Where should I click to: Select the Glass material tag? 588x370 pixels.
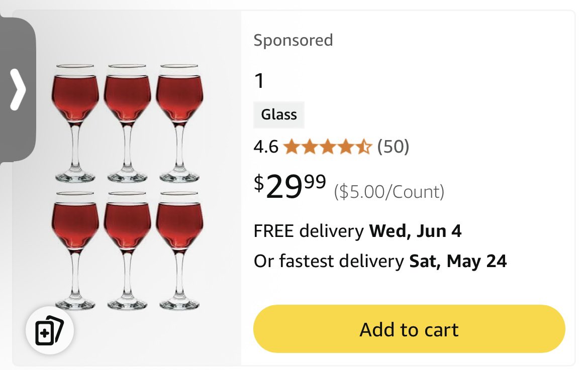pos(278,114)
